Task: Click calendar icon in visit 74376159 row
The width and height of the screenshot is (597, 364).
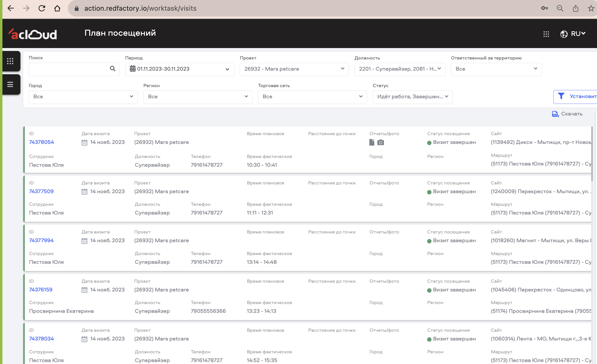Action: [84, 290]
